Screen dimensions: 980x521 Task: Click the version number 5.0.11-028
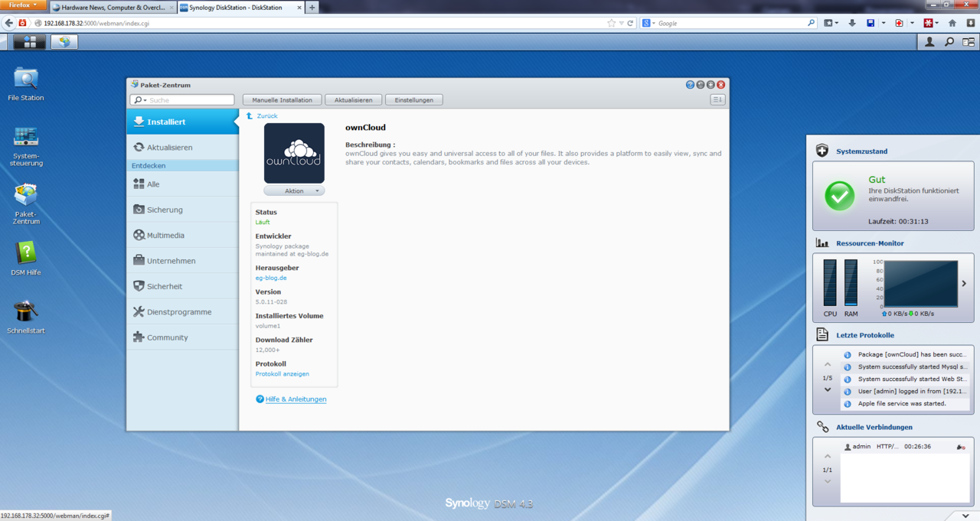click(x=272, y=302)
